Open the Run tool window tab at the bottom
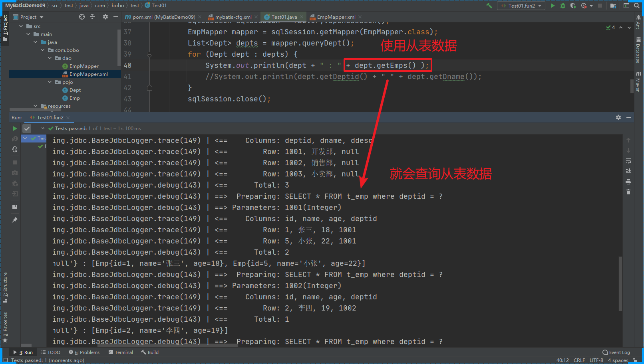This screenshot has width=644, height=364. tap(23, 352)
